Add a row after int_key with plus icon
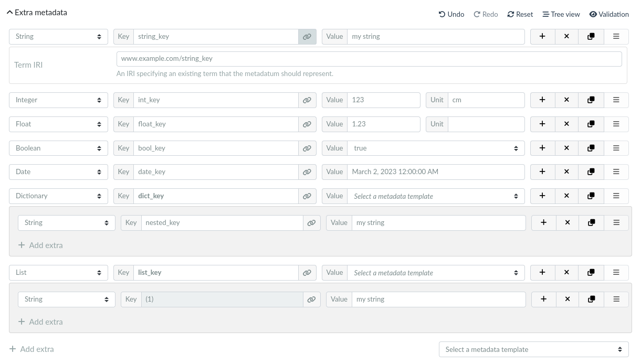 [x=542, y=100]
